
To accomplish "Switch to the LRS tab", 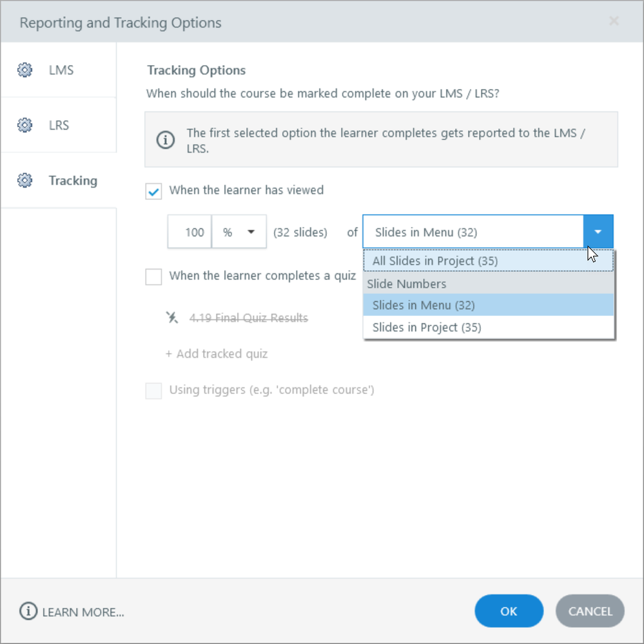I will [x=59, y=125].
